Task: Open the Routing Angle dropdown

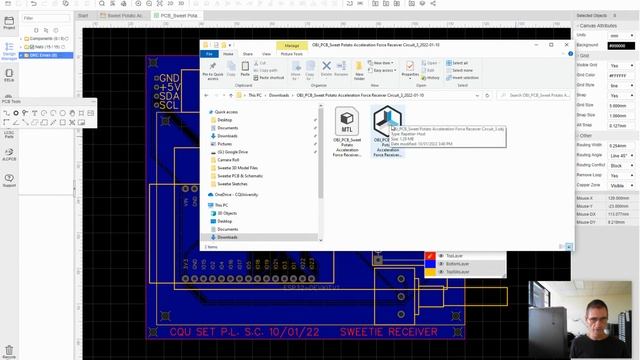Action: coord(621,156)
